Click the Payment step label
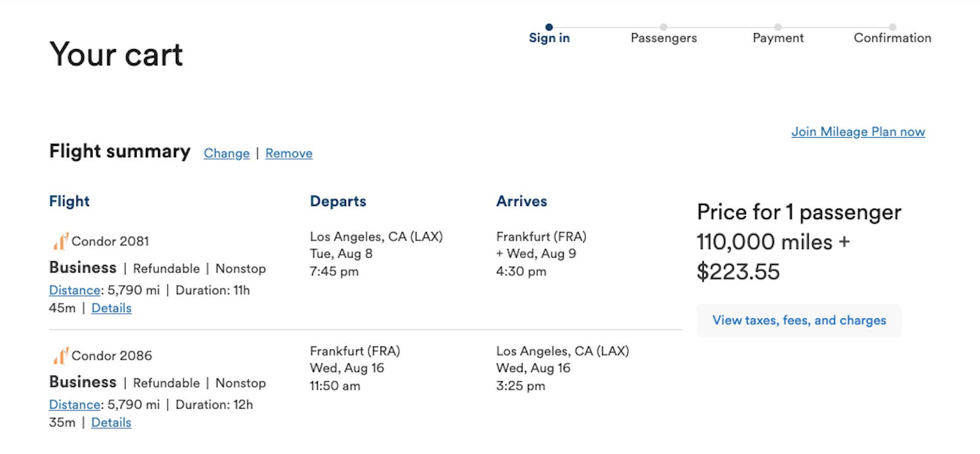 pos(778,37)
